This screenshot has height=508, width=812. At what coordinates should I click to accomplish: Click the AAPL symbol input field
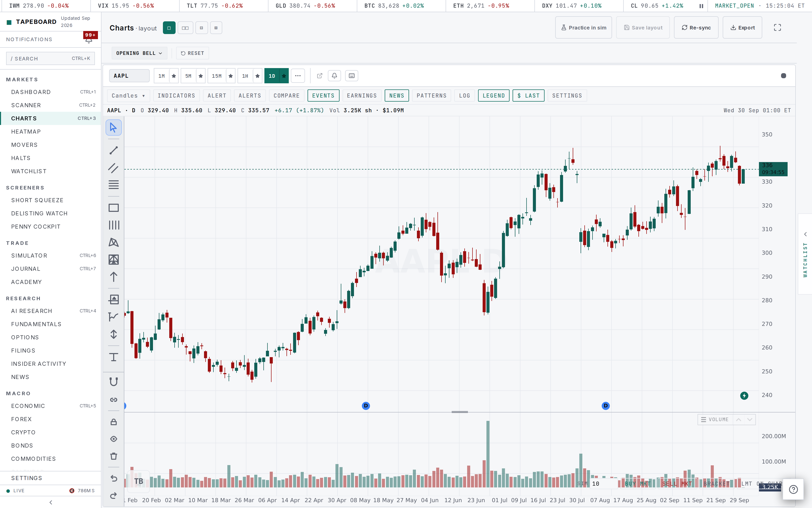[129, 76]
